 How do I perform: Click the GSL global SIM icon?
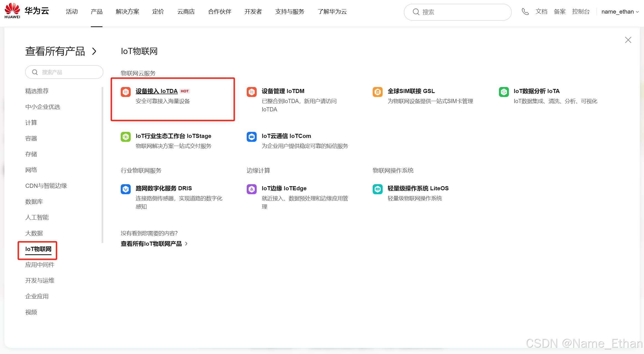pos(377,92)
